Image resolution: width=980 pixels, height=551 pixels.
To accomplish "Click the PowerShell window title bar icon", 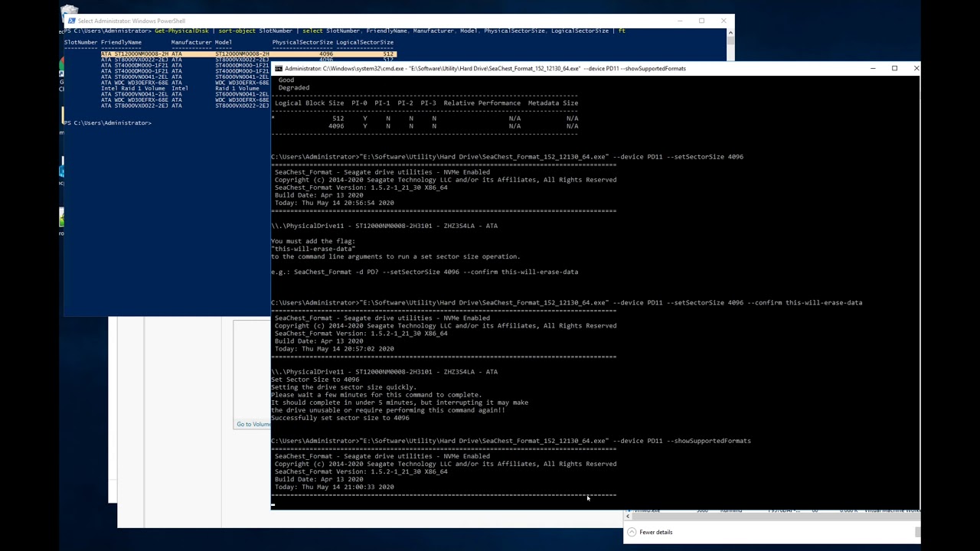I will (x=71, y=21).
